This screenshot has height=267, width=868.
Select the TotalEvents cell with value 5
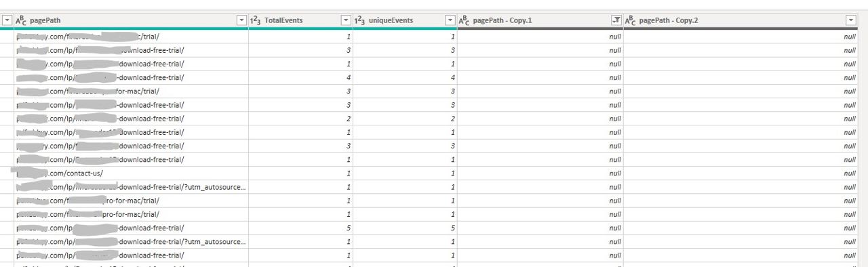tap(300, 228)
